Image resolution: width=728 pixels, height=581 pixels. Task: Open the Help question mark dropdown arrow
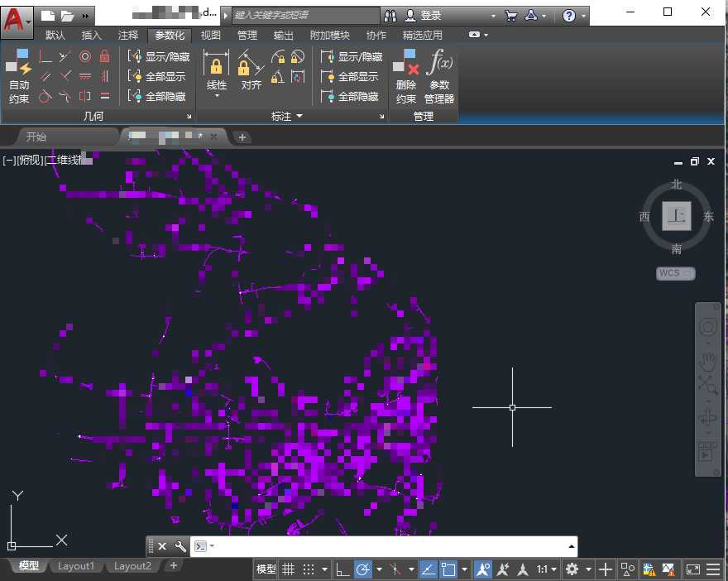[583, 16]
